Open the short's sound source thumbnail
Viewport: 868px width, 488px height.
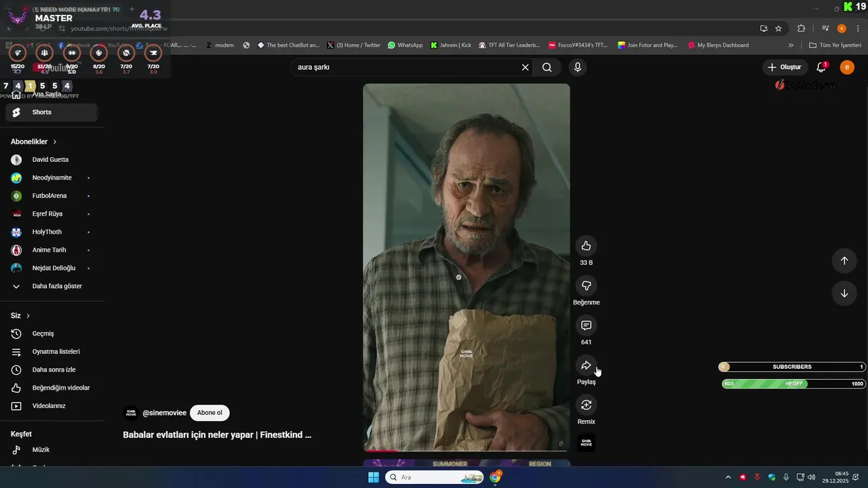(586, 443)
